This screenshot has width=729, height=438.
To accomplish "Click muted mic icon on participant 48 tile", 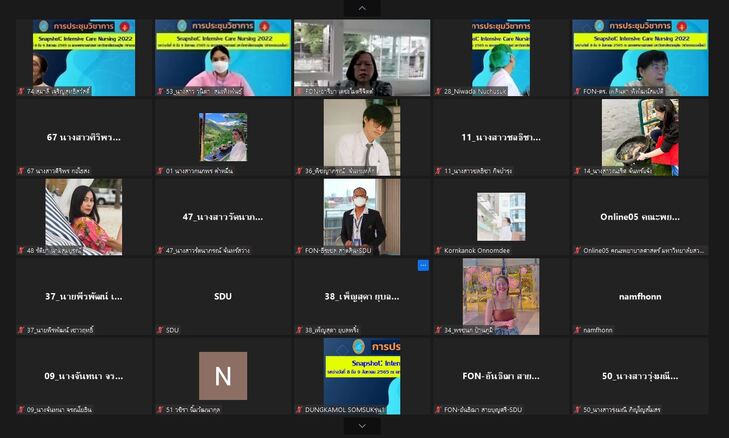I will coord(21,250).
